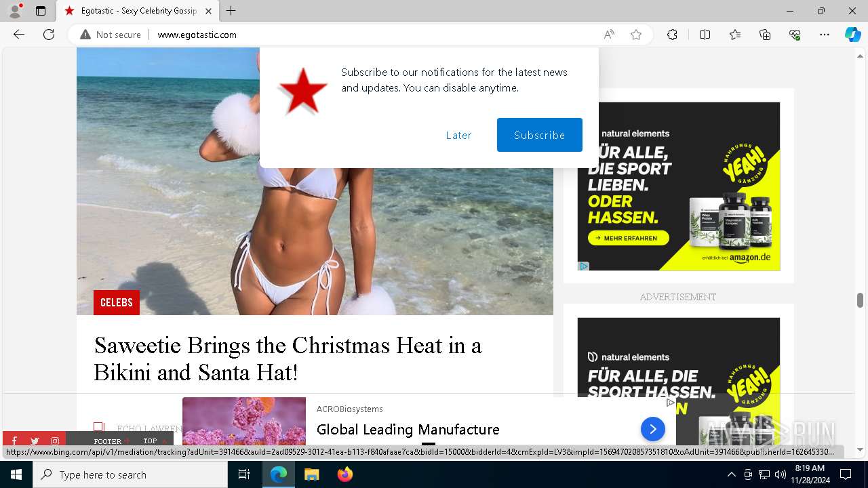Open the Saweetie Christmas article headline
The image size is (868, 488).
pyautogui.click(x=288, y=359)
